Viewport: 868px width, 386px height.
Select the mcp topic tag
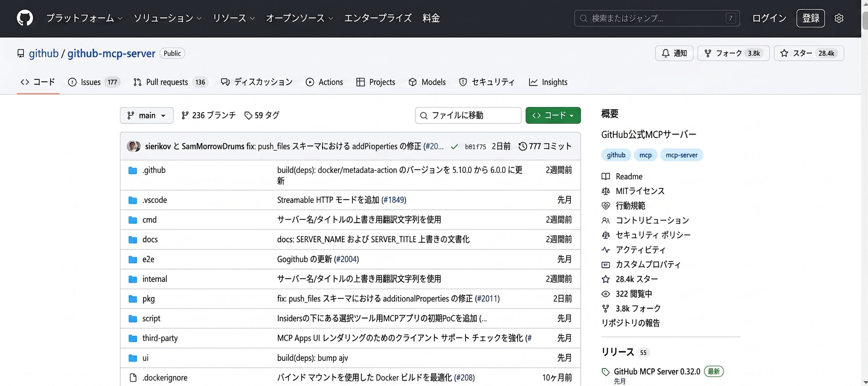click(645, 155)
